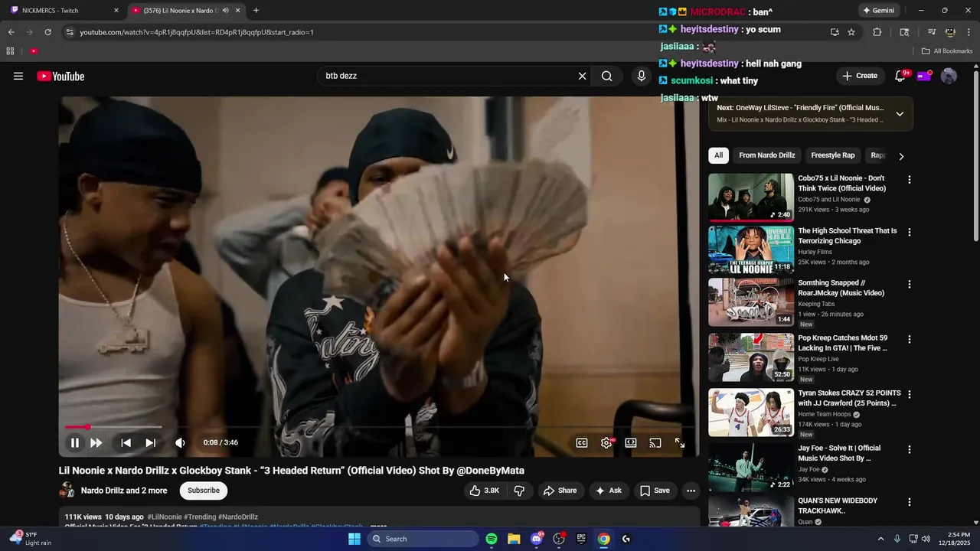Open the Chrome three-dot menu
The width and height of the screenshot is (980, 551).
pos(969,32)
